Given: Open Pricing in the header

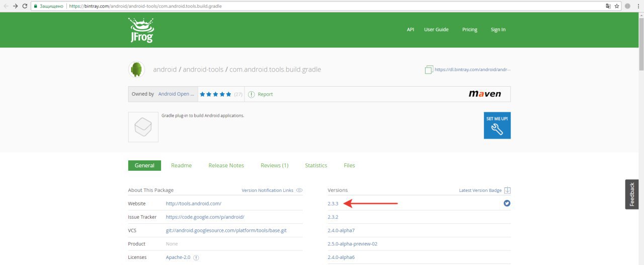Looking at the screenshot, I should 470,30.
